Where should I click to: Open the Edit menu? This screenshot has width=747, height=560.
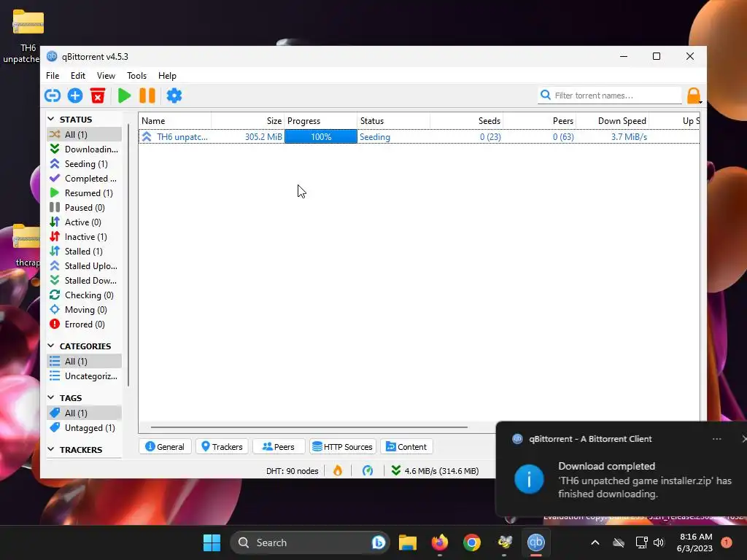77,76
